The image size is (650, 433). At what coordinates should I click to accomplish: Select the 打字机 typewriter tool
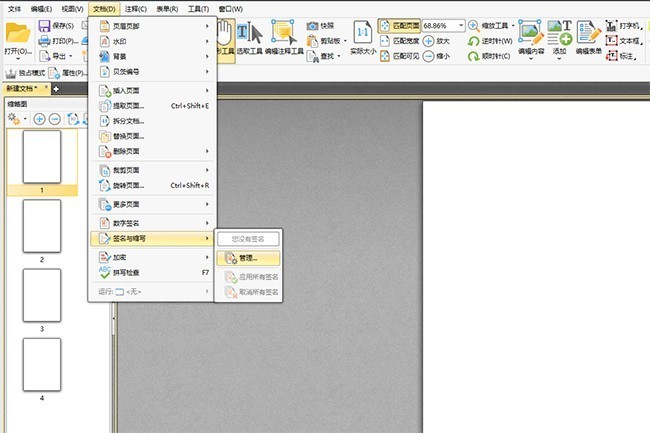coord(623,26)
